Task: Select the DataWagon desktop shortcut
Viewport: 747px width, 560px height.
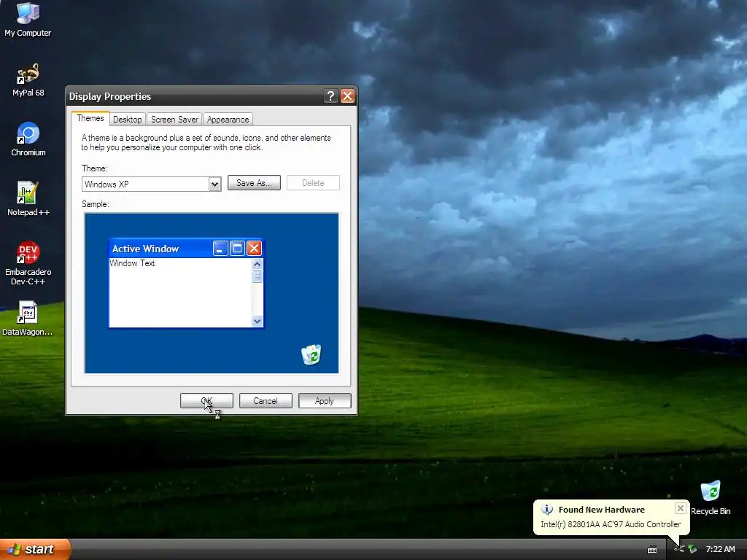Action: click(28, 319)
